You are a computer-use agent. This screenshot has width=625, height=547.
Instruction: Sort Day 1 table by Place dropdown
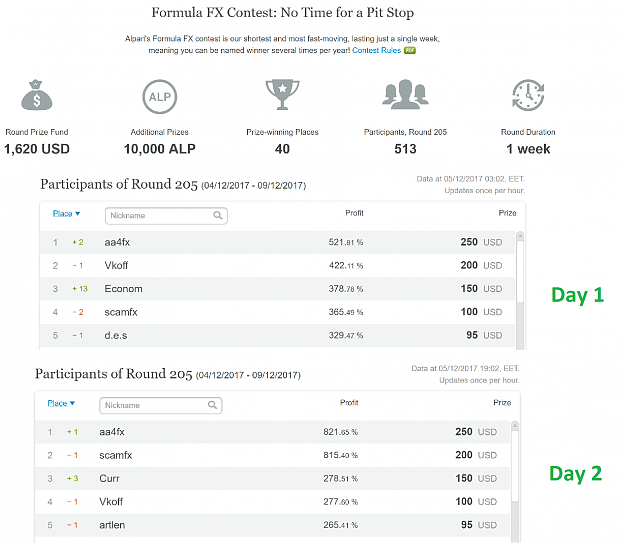(x=66, y=214)
